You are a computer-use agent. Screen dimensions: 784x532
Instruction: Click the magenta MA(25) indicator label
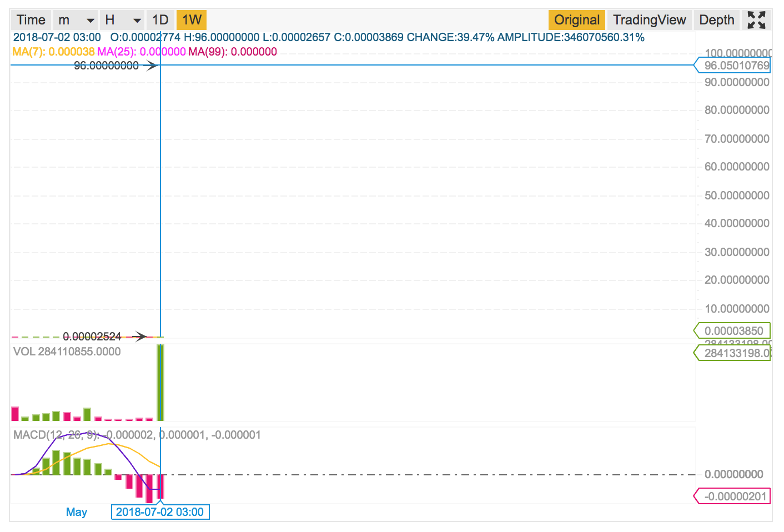tap(141, 52)
